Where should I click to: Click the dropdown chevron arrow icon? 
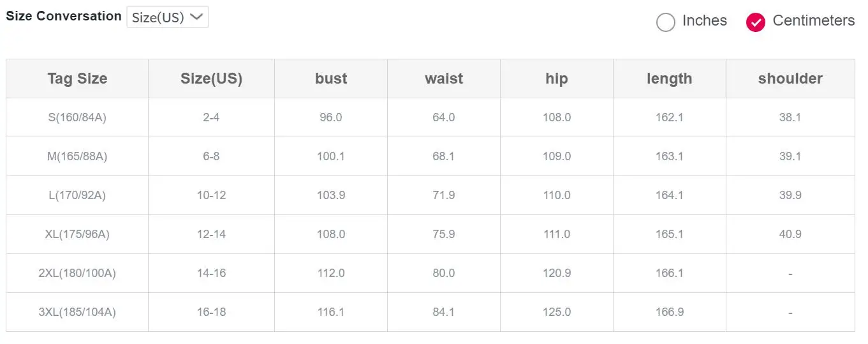(196, 17)
